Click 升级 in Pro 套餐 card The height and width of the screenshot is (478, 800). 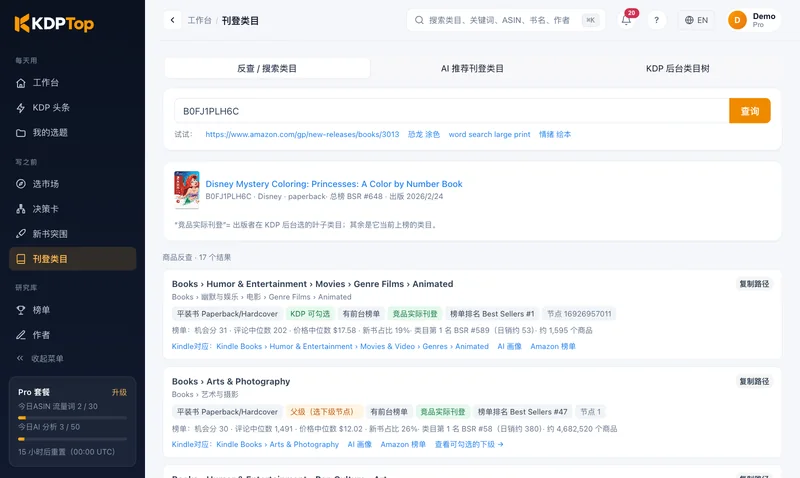coord(119,392)
